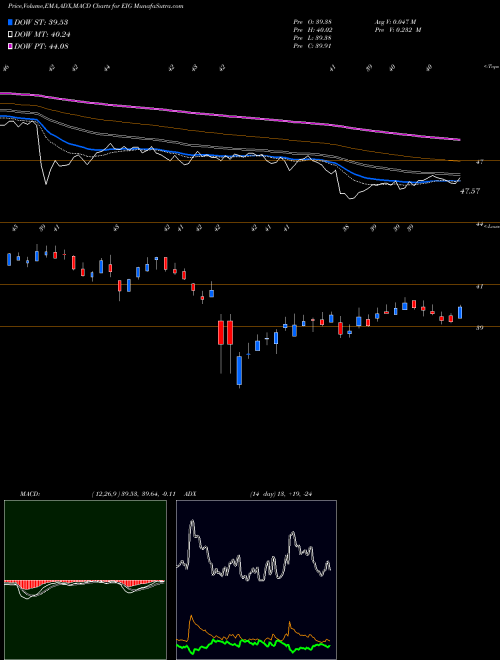This screenshot has width=500, height=660.
Task: Open the ADX indicator chart panel
Action: tap(256, 580)
